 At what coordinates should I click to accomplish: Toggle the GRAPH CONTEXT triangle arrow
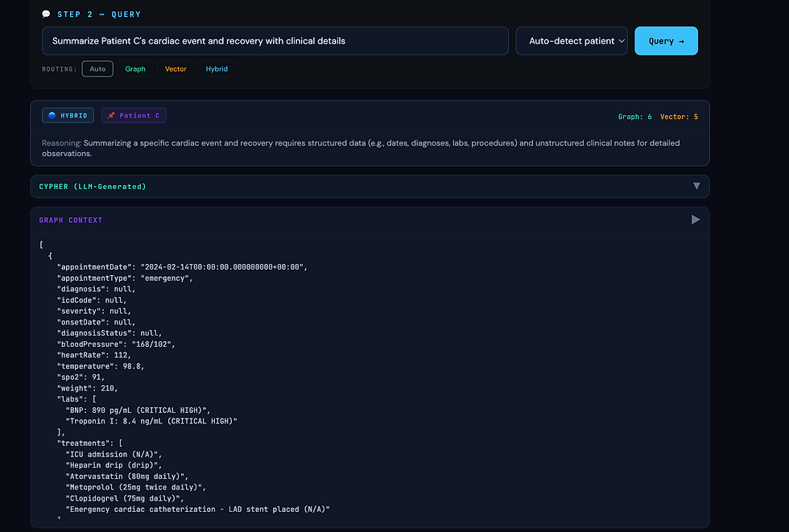coord(696,220)
